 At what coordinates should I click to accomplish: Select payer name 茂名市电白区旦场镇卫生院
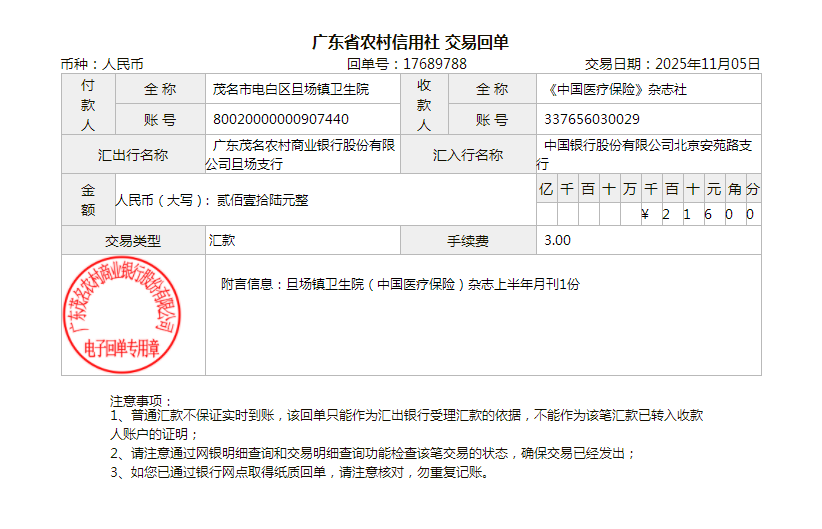(291, 89)
